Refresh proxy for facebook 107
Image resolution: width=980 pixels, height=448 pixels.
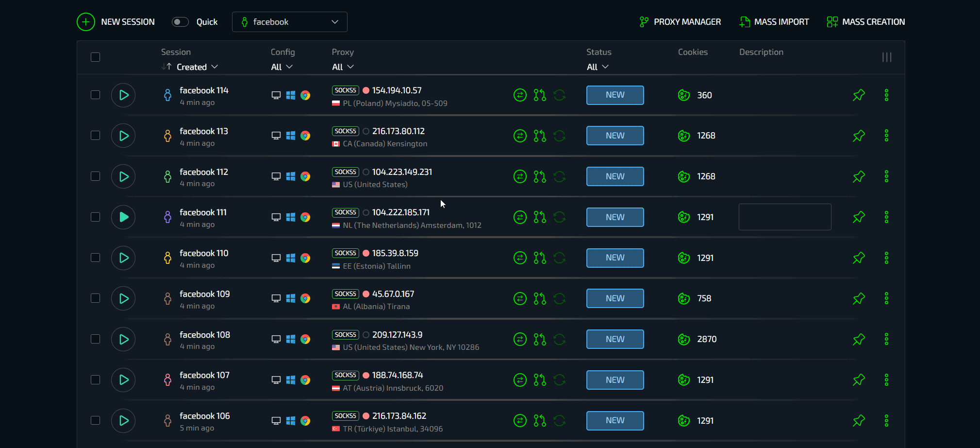(560, 380)
